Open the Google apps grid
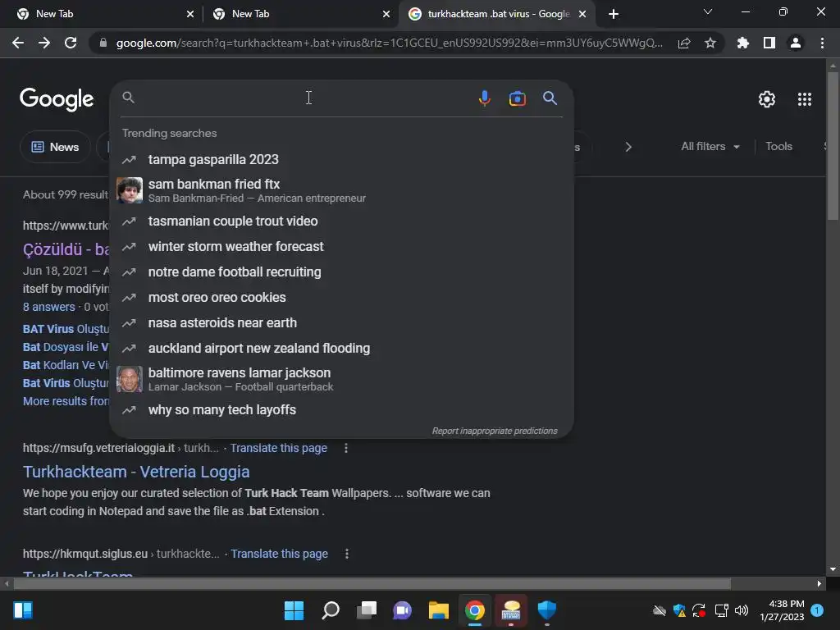Image resolution: width=840 pixels, height=630 pixels. [x=804, y=99]
